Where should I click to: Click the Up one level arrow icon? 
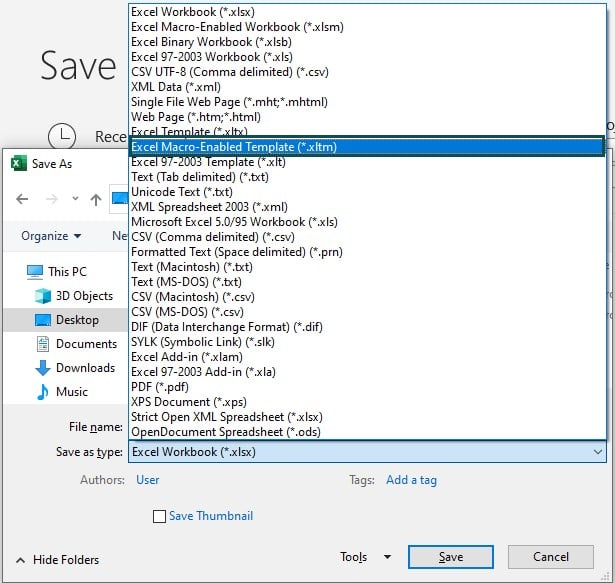(x=96, y=199)
